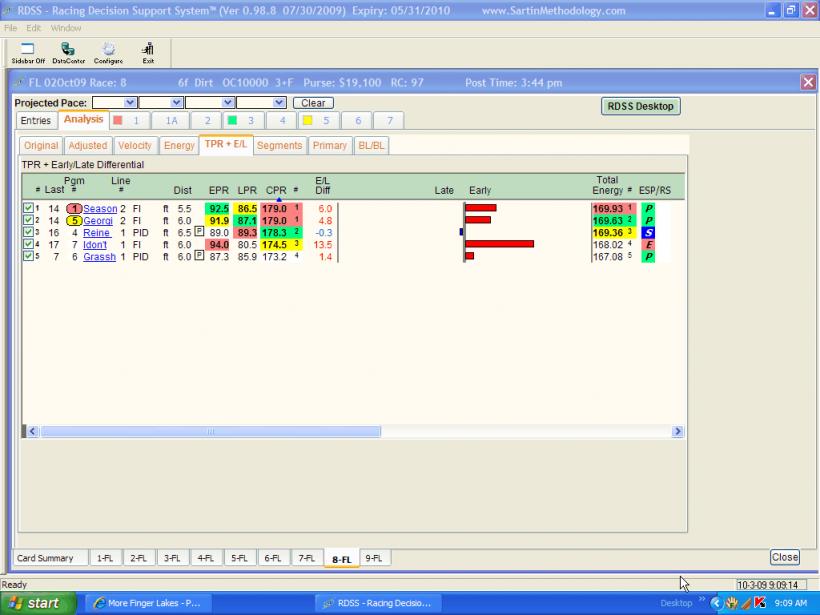Screen dimensions: 820x615
Task: Switch to the BL/BL sub-tab
Action: click(x=371, y=145)
